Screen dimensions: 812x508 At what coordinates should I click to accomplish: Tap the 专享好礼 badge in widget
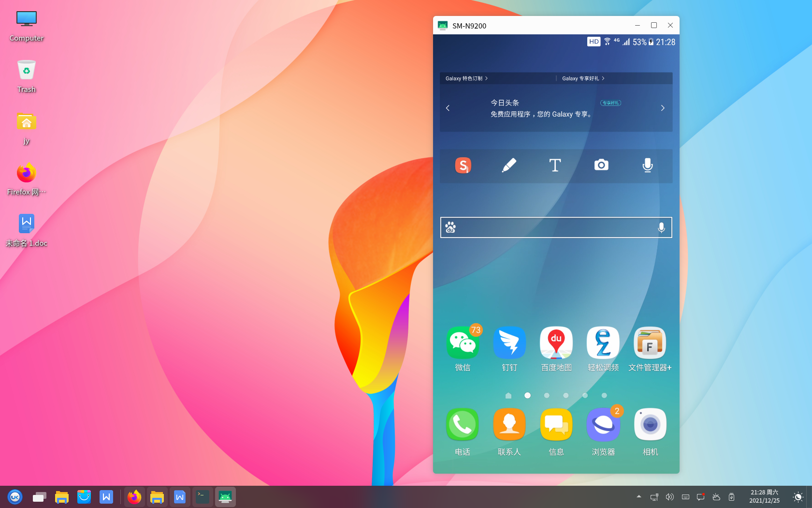[610, 103]
